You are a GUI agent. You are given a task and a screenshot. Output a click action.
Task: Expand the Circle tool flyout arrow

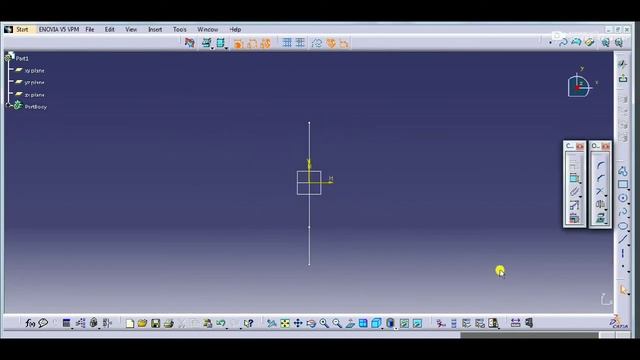tap(629, 203)
